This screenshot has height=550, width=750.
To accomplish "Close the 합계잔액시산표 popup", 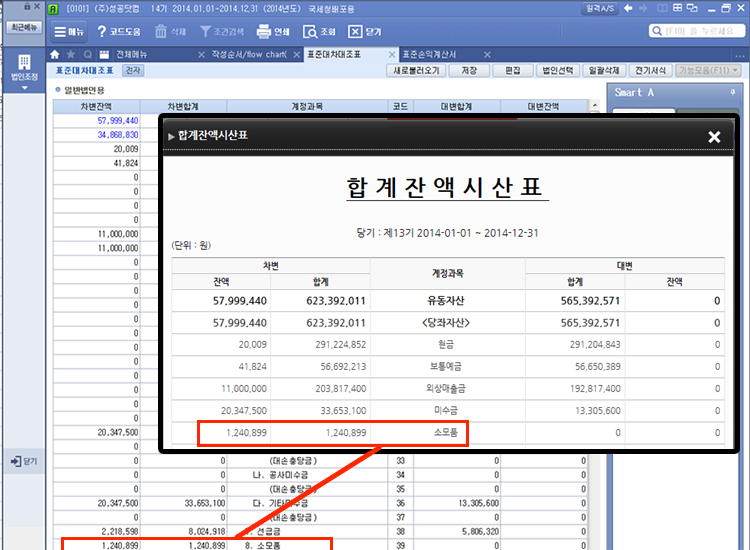I will coord(714,137).
